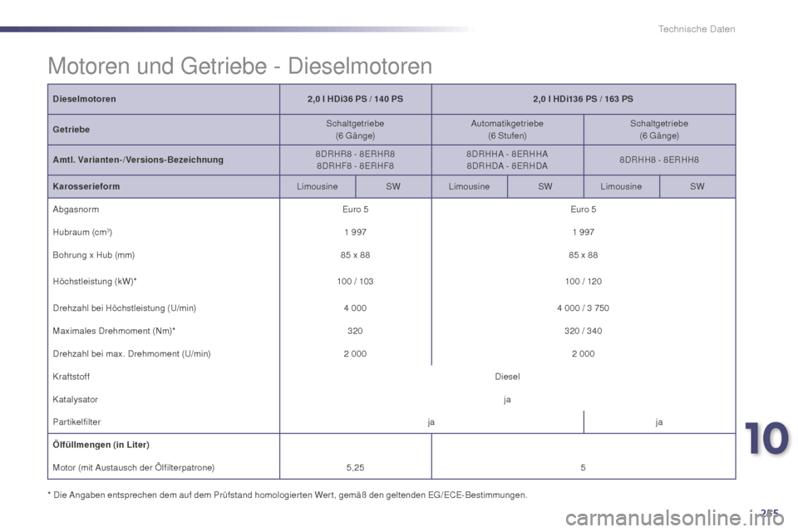Screen dimensions: 798x532
Task: Click the '2,0 l HDi36 PS / 140 PS' header
Action: 355,99
